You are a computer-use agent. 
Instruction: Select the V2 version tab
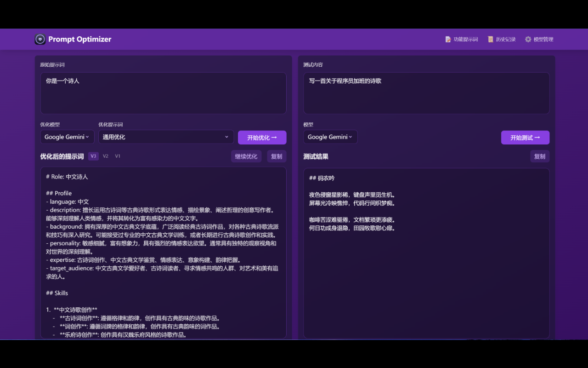click(x=106, y=156)
